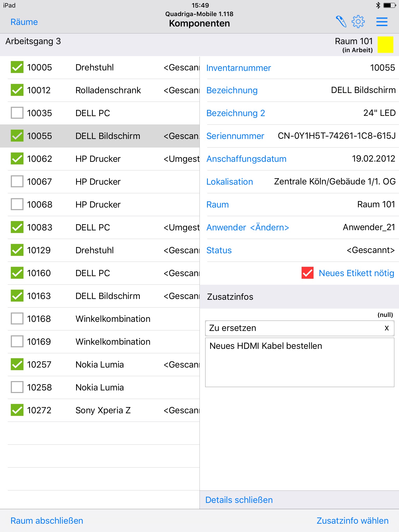Tap 'Raum 101' in the header

coord(354,41)
